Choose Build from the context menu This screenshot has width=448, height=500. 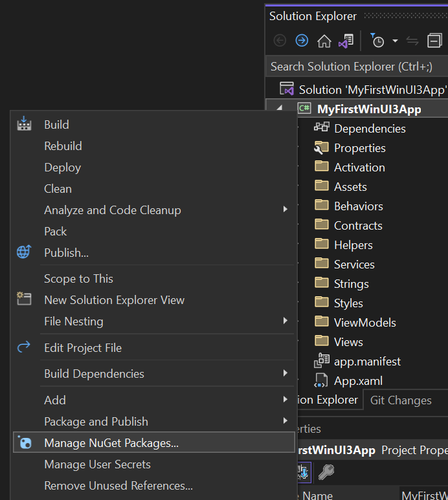(x=56, y=125)
